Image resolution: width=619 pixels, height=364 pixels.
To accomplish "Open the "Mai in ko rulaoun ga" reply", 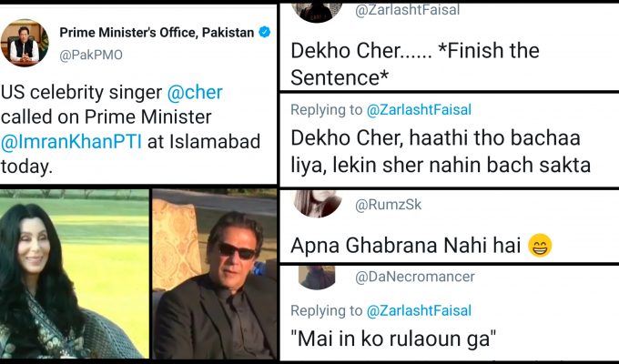I will [x=393, y=343].
